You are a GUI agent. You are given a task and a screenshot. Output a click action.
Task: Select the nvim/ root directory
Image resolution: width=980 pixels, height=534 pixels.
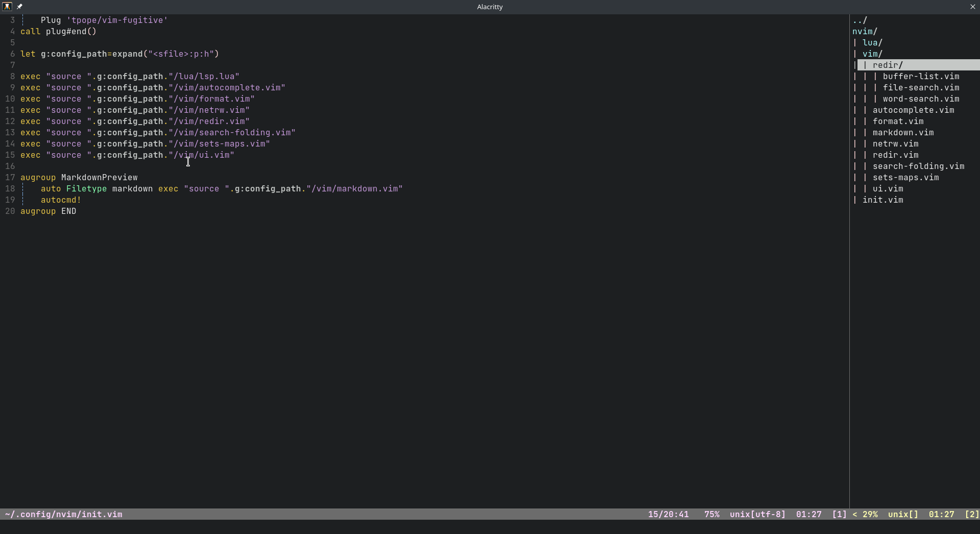point(865,32)
